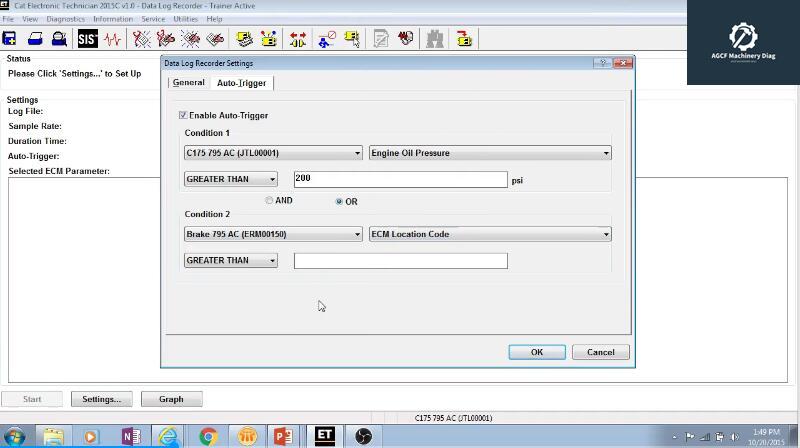The height and width of the screenshot is (448, 800).
Task: Click the red waveform report toolbar icon
Action: [406, 39]
